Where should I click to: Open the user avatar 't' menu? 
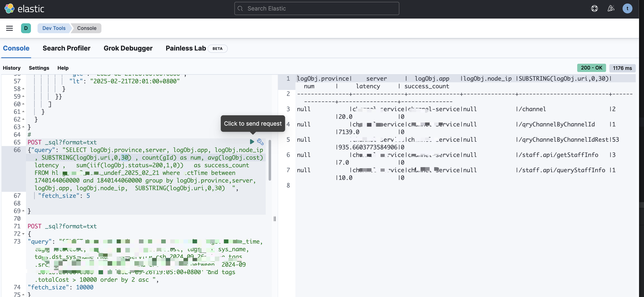click(627, 8)
